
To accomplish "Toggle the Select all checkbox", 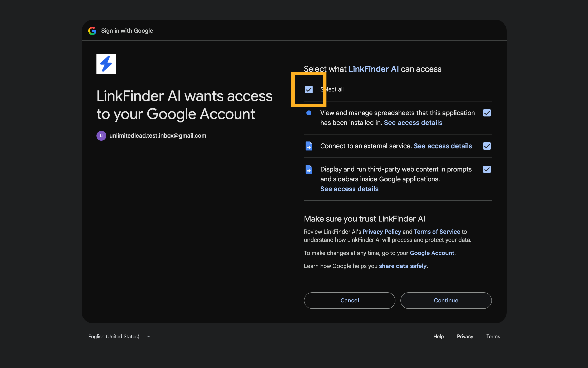I will [309, 89].
